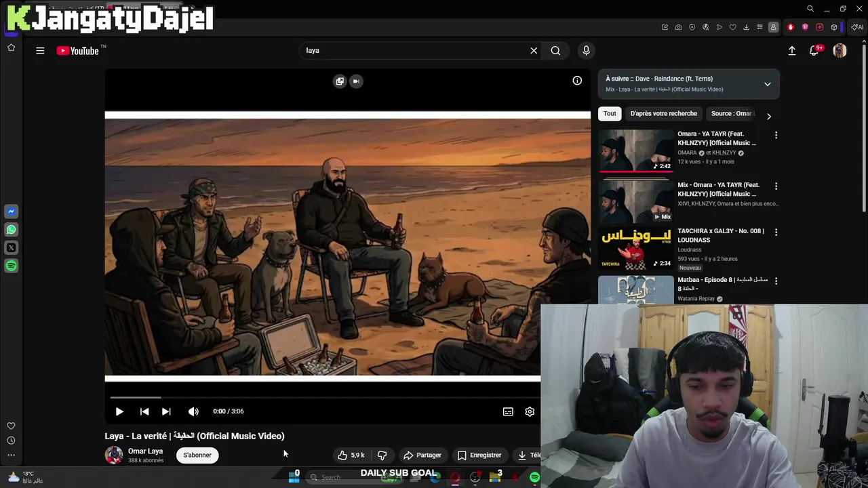Open sidebar bookmarks star icon

tap(11, 47)
